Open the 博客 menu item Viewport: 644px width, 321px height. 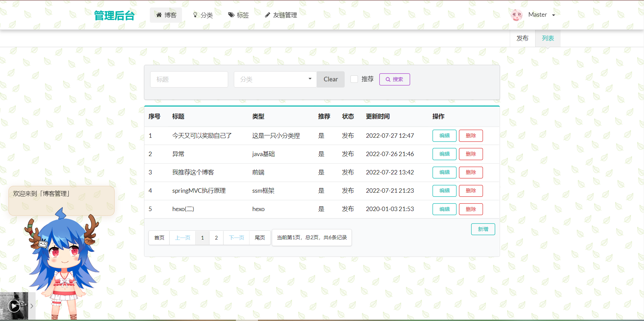pos(166,15)
